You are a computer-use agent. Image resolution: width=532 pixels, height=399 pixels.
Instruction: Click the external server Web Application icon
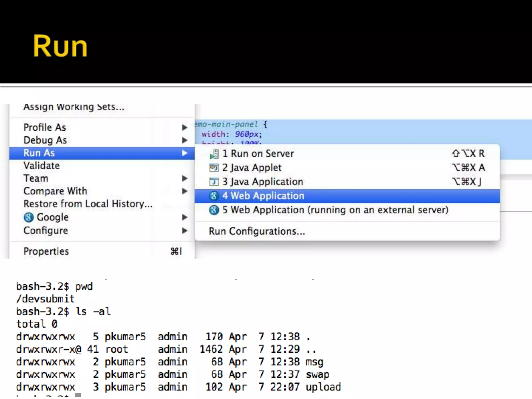tap(214, 210)
